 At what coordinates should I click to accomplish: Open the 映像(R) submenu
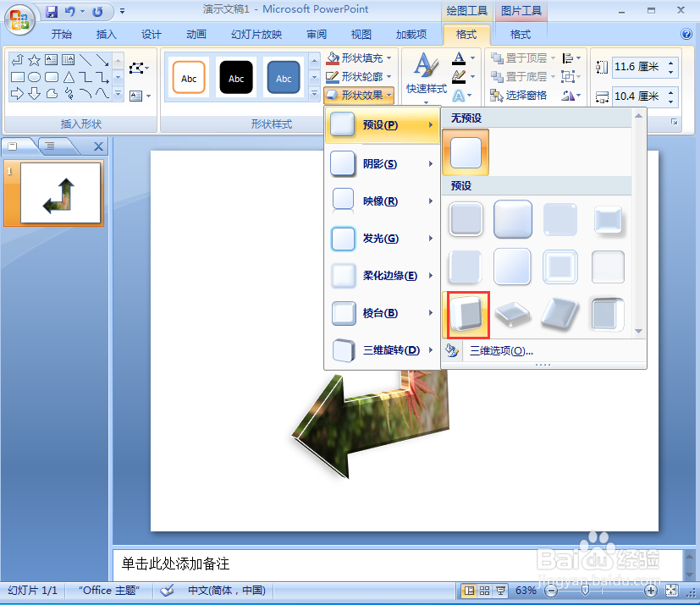coord(383,201)
